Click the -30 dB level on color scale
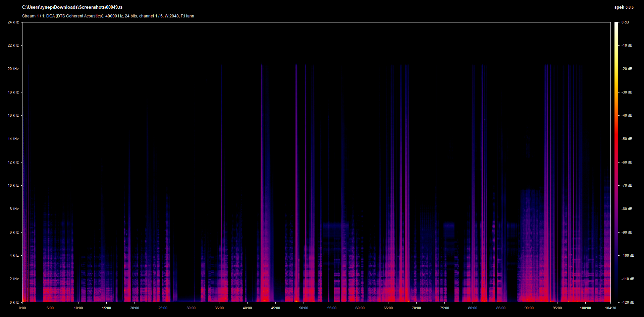The width and height of the screenshot is (644, 317). pos(627,92)
